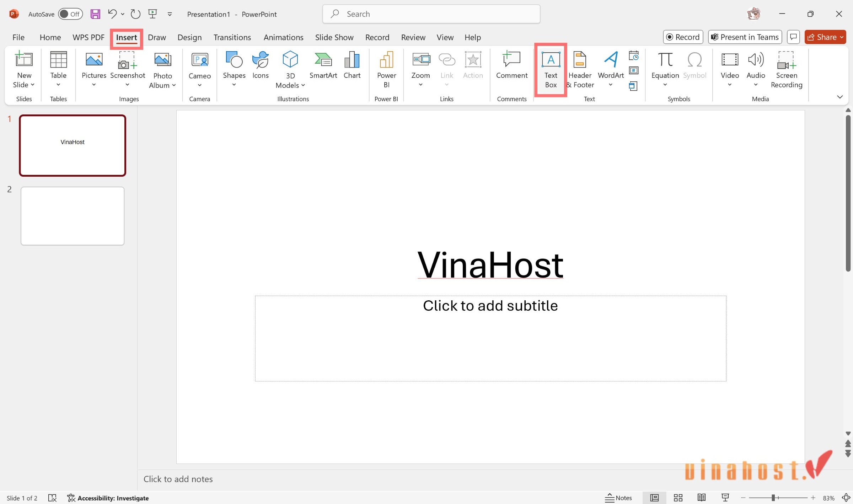Switch to the Home tab
Image resolution: width=853 pixels, height=504 pixels.
pyautogui.click(x=50, y=37)
